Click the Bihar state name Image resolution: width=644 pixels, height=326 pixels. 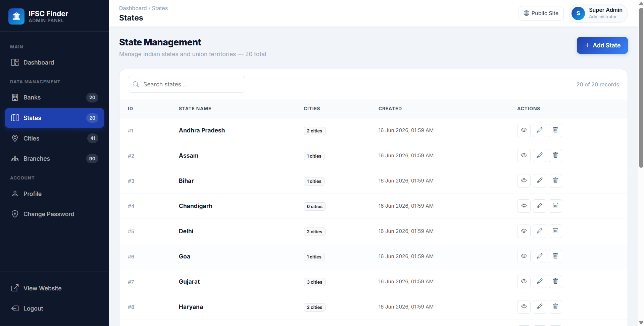(186, 181)
